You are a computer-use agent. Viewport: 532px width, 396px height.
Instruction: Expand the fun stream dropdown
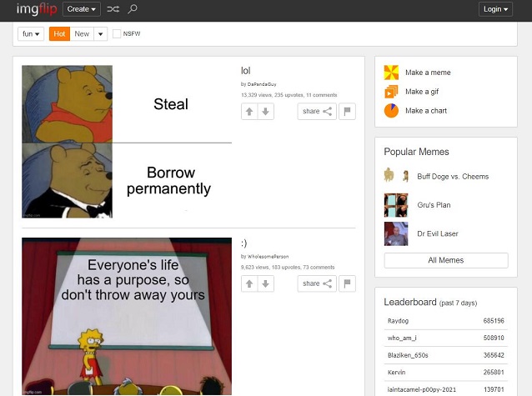click(31, 34)
